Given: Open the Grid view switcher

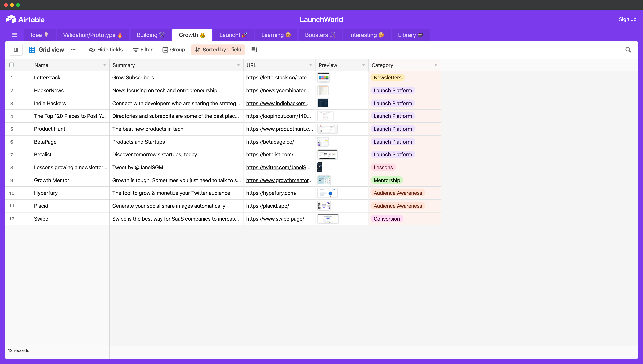Looking at the screenshot, I should (x=46, y=50).
